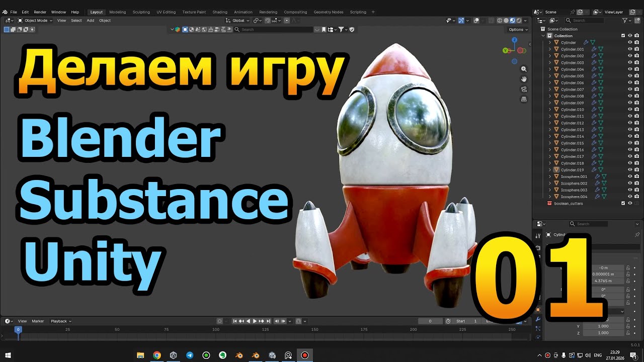Viewport: 644px width, 362px height.
Task: Switch perspective/orthographic grid icon
Action: click(x=524, y=99)
